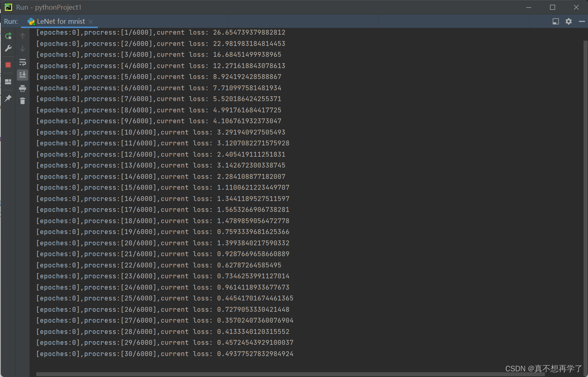Click the output line for 7/6000

pos(159,99)
